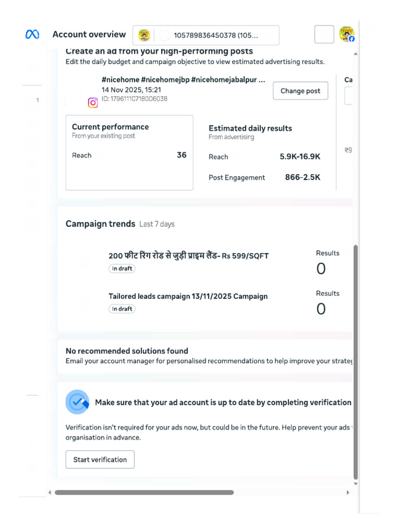This screenshot has width=399, height=532.
Task: Click the blue verification checkmark icon
Action: click(77, 402)
